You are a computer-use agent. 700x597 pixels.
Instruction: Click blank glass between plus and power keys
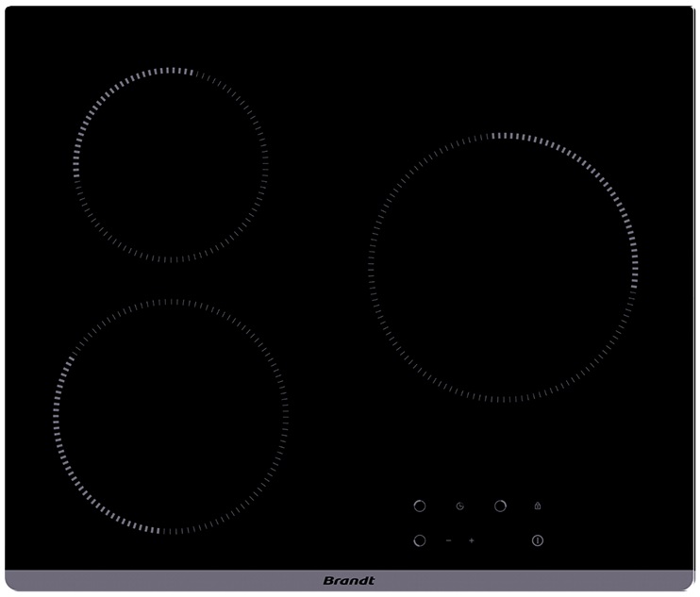click(x=505, y=540)
